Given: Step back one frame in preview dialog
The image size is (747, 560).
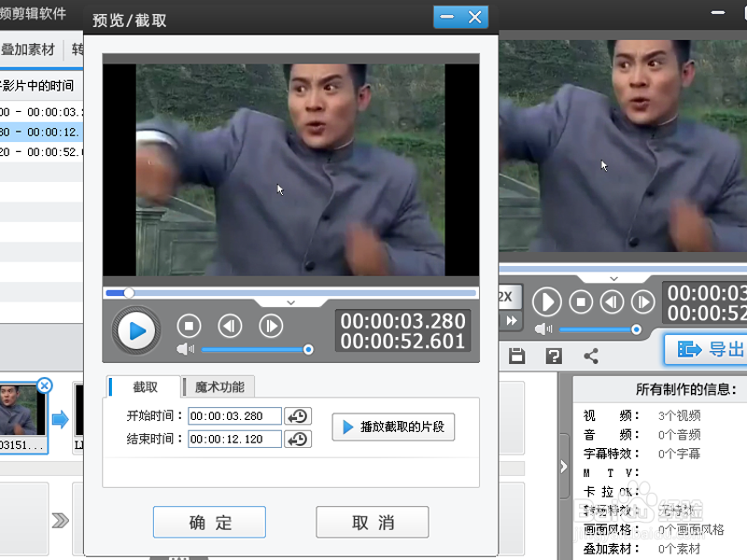Looking at the screenshot, I should pos(230,326).
